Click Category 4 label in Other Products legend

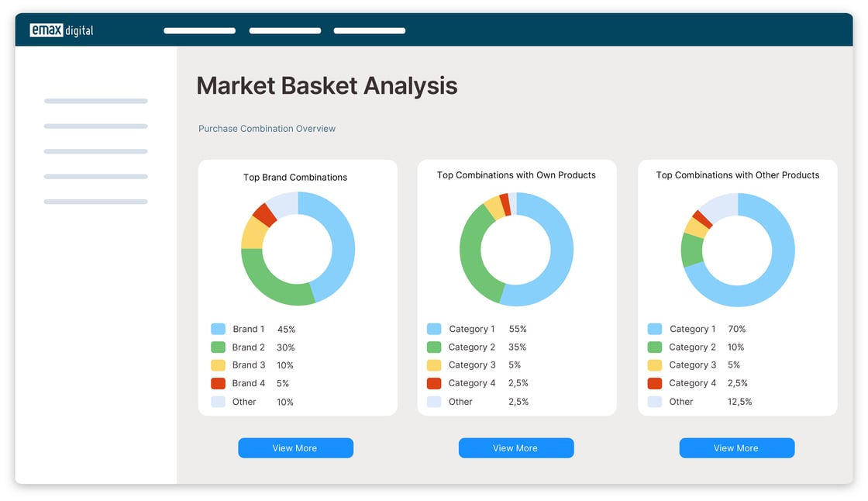(693, 383)
